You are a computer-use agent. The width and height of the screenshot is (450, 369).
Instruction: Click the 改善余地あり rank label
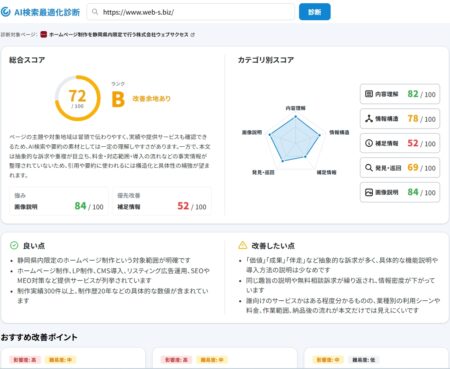(151, 99)
